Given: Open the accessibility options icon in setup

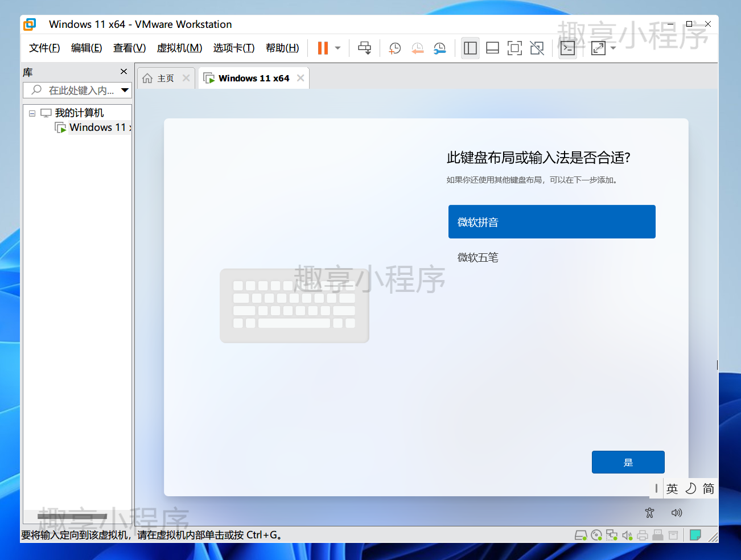Looking at the screenshot, I should (649, 513).
